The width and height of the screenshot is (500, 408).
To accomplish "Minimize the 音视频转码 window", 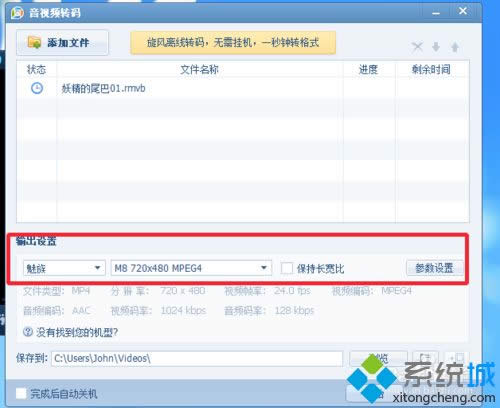I will tap(436, 13).
